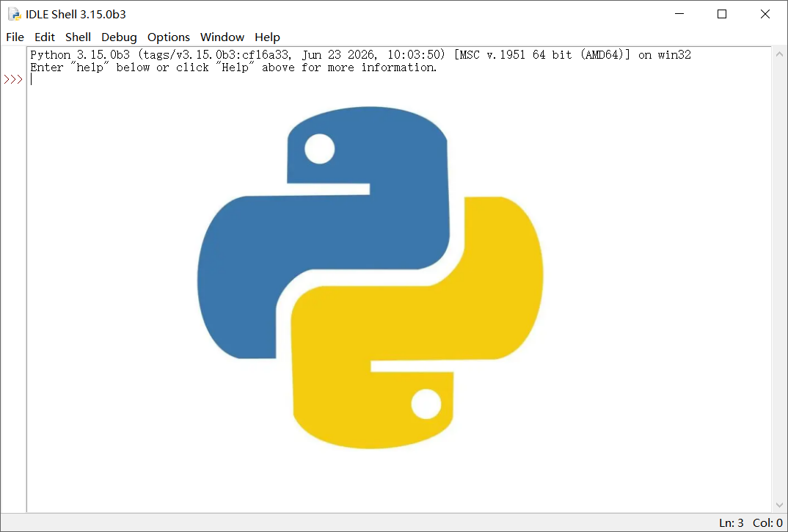The height and width of the screenshot is (532, 788).
Task: Click the red >>> shell prompt
Action: point(13,79)
